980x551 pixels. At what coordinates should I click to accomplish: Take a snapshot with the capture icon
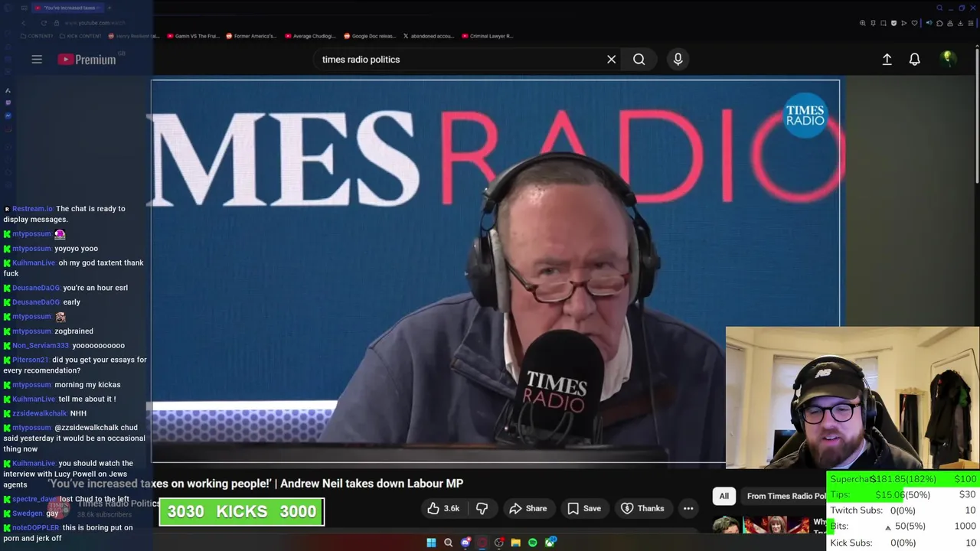(x=884, y=23)
